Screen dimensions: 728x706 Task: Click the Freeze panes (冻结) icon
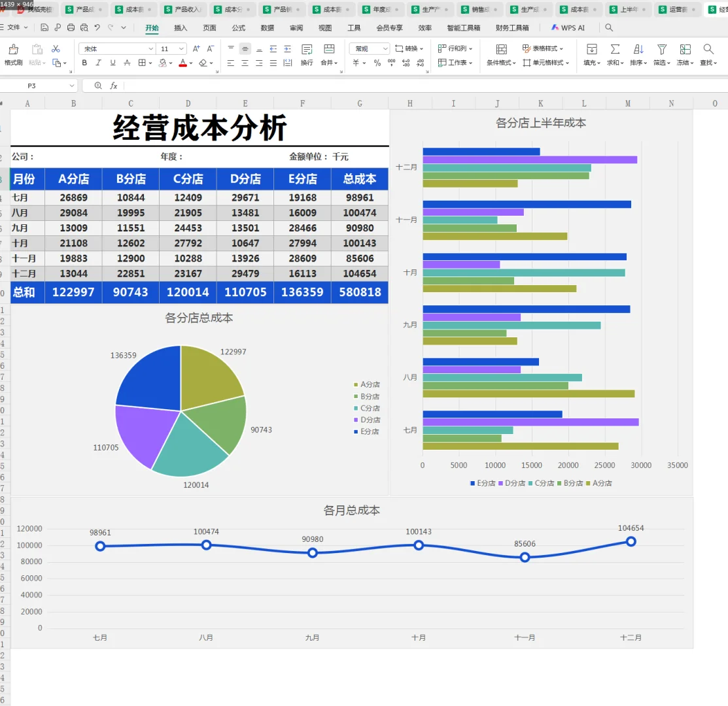[x=685, y=49]
